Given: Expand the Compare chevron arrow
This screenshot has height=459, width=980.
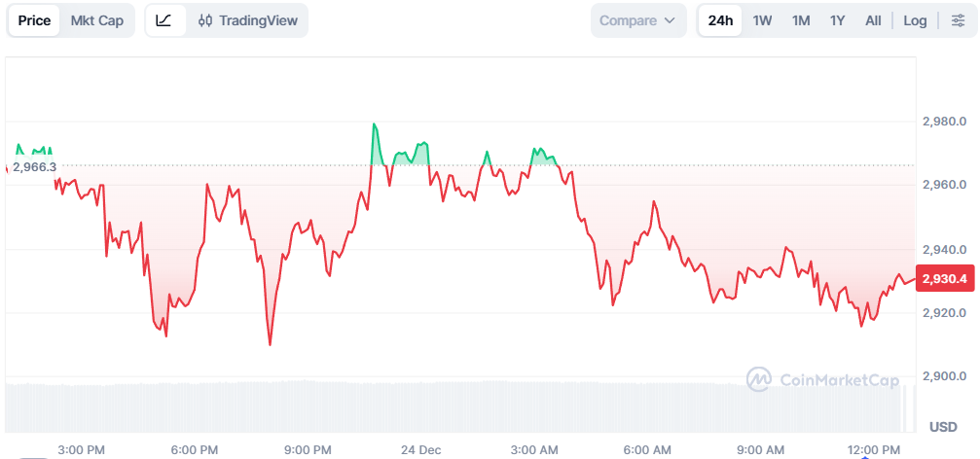Looking at the screenshot, I should pyautogui.click(x=670, y=20).
